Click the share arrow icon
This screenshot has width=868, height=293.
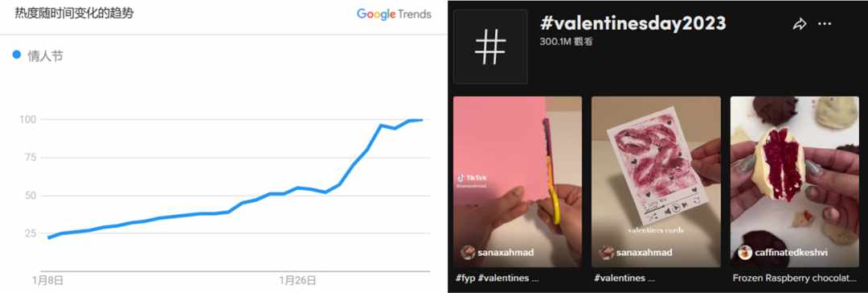tap(799, 24)
